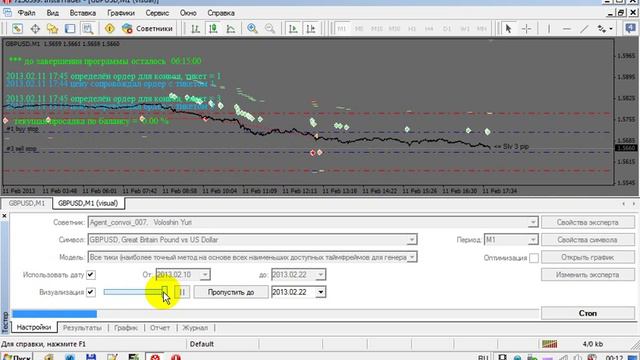Select the horizontal line drawing tool
640x360 pixels.
click(x=567, y=29)
